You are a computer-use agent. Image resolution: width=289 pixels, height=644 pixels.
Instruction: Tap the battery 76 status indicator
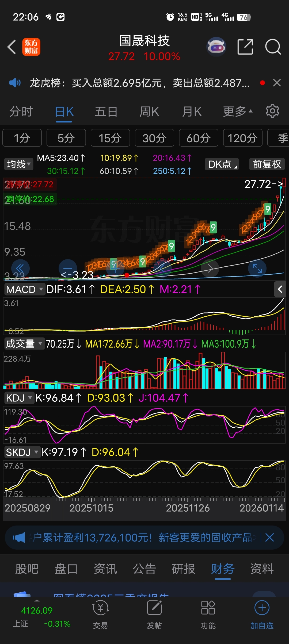(244, 17)
